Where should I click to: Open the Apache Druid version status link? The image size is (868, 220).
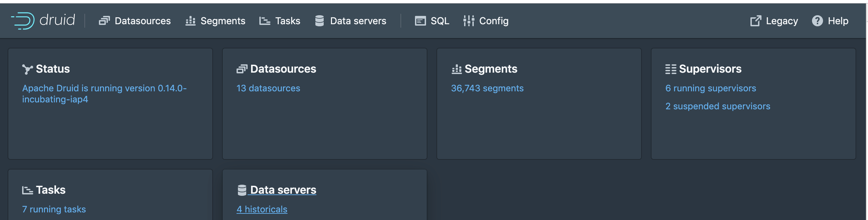[104, 94]
